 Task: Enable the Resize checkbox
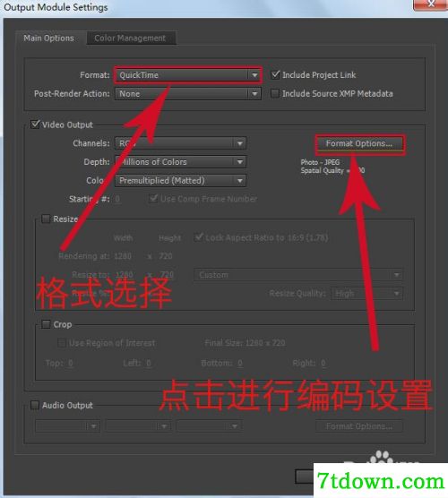(46, 219)
